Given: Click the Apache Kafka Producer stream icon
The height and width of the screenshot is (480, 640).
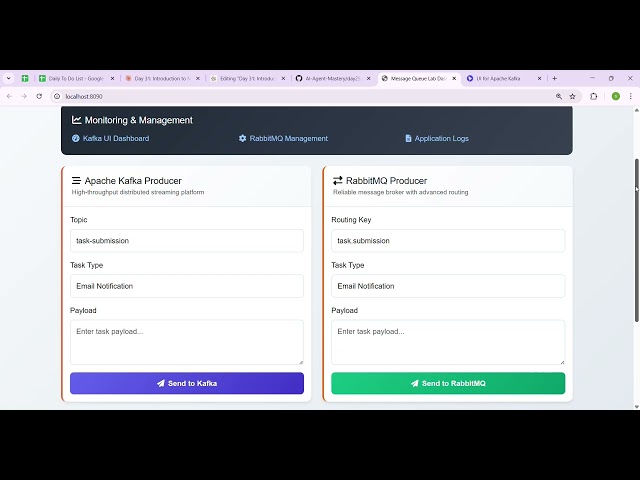Looking at the screenshot, I should coord(76,180).
